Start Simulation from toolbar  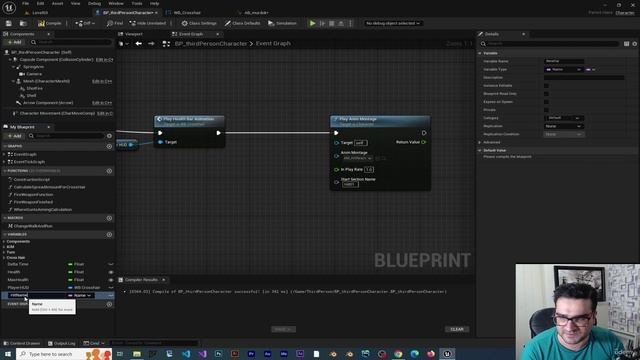pos(282,23)
